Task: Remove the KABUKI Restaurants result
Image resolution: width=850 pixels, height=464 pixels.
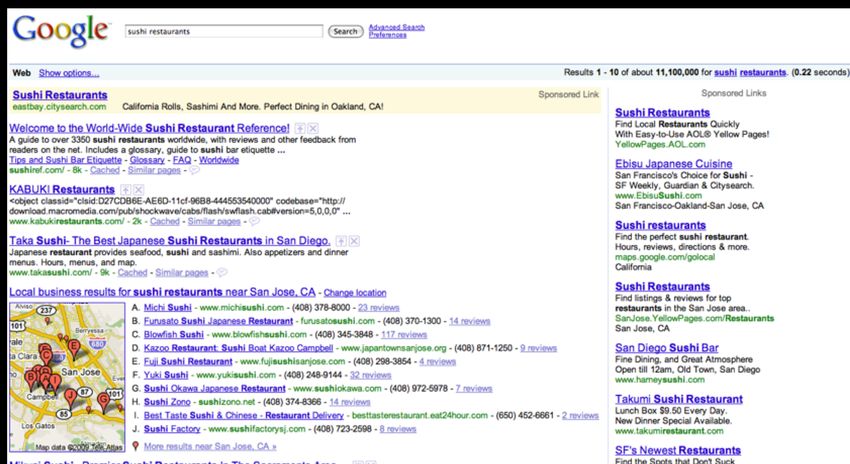Action: pyautogui.click(x=138, y=190)
